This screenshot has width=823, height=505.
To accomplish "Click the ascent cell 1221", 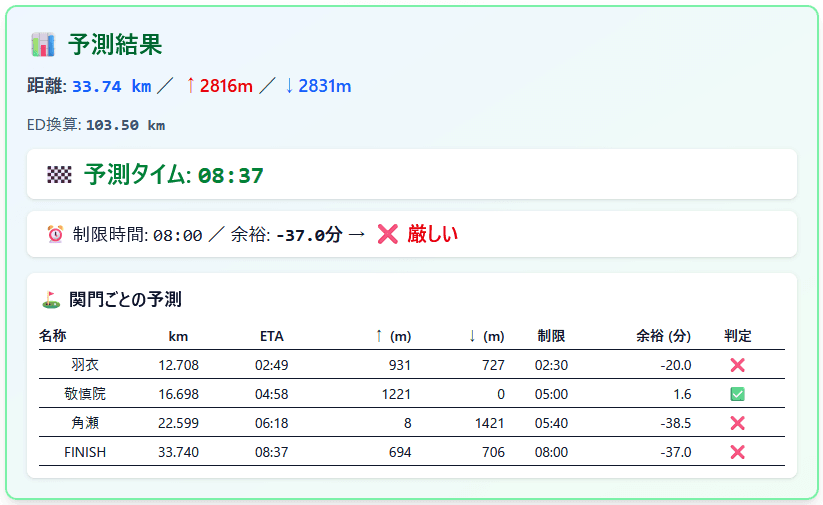I will point(396,394).
